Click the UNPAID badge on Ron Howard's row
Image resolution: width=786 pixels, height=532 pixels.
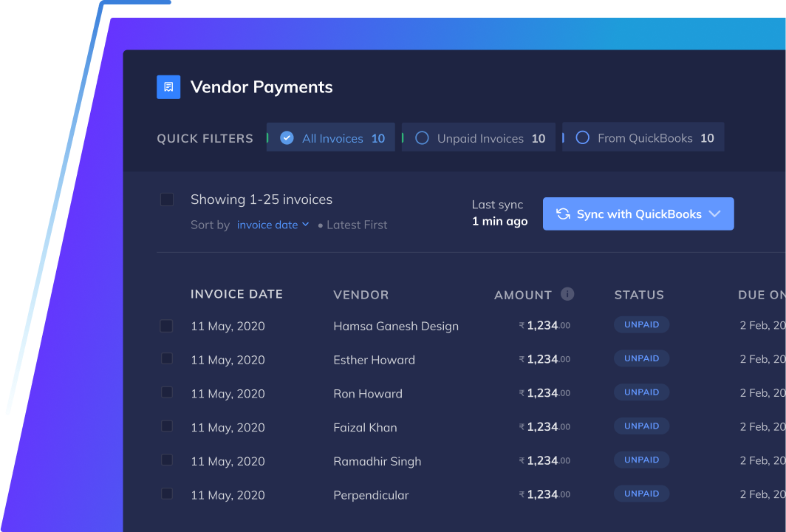click(641, 392)
